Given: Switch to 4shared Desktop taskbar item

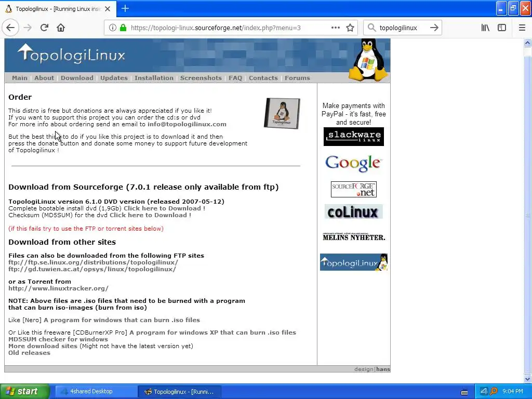Looking at the screenshot, I should click(x=96, y=392).
